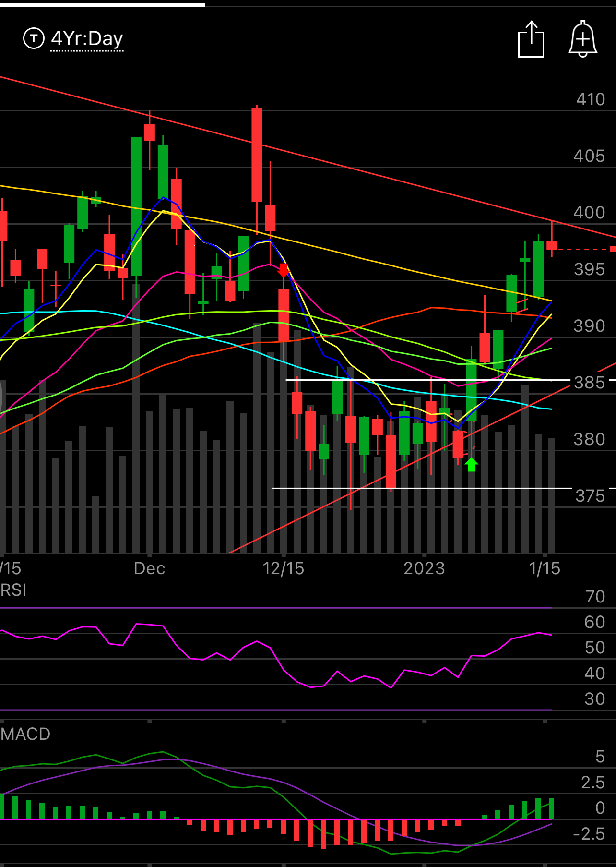616x867 pixels.
Task: Tap the red down arrow sell signal
Action: click(284, 270)
